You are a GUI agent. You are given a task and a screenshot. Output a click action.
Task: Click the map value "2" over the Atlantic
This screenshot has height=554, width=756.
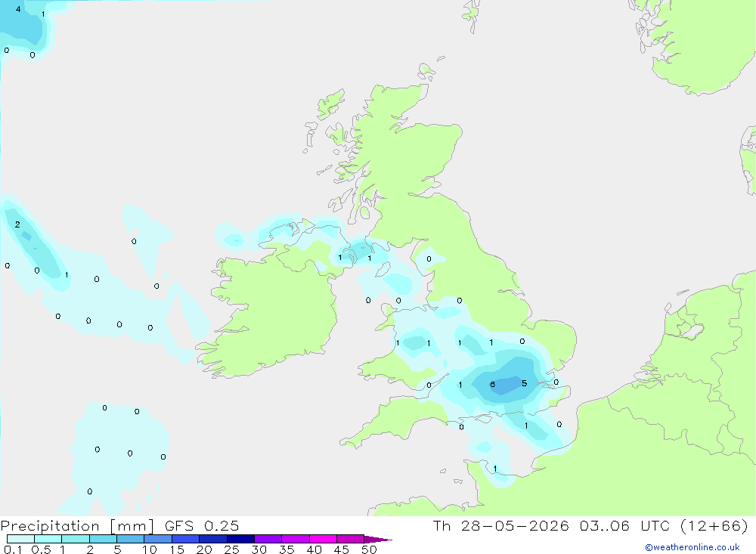point(17,224)
